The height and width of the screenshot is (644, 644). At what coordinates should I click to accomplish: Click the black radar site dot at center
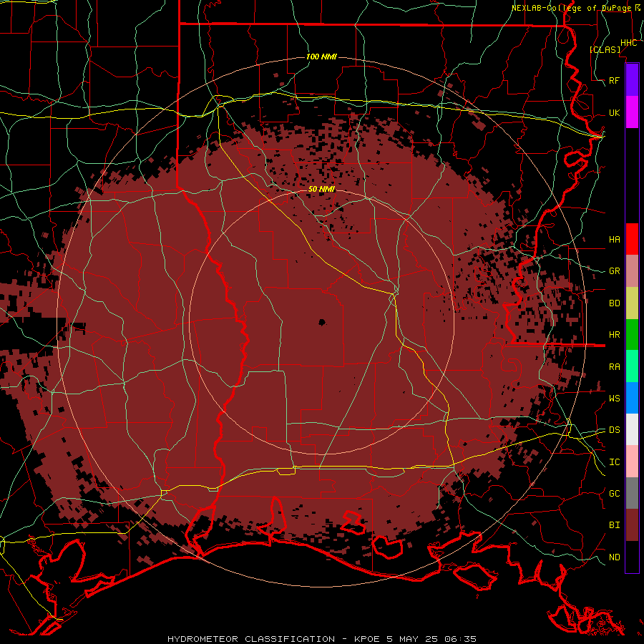[321, 322]
